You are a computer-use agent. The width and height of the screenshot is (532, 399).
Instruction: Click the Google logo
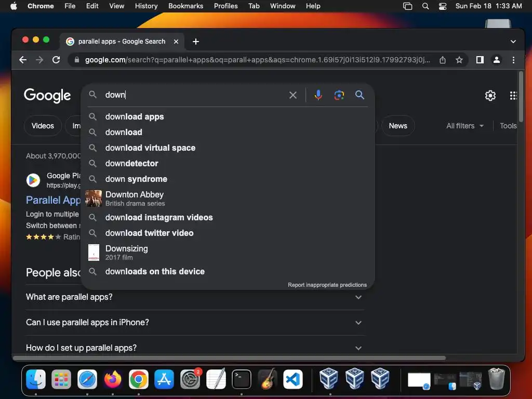[x=47, y=96]
